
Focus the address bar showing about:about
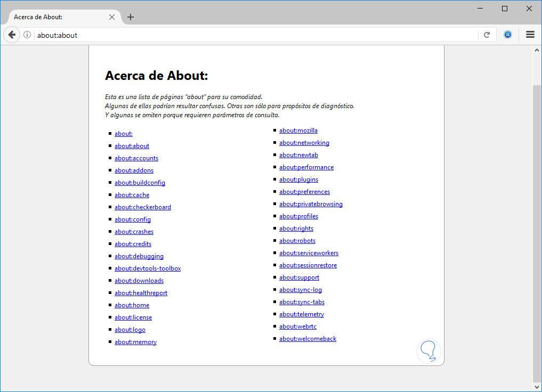point(256,35)
